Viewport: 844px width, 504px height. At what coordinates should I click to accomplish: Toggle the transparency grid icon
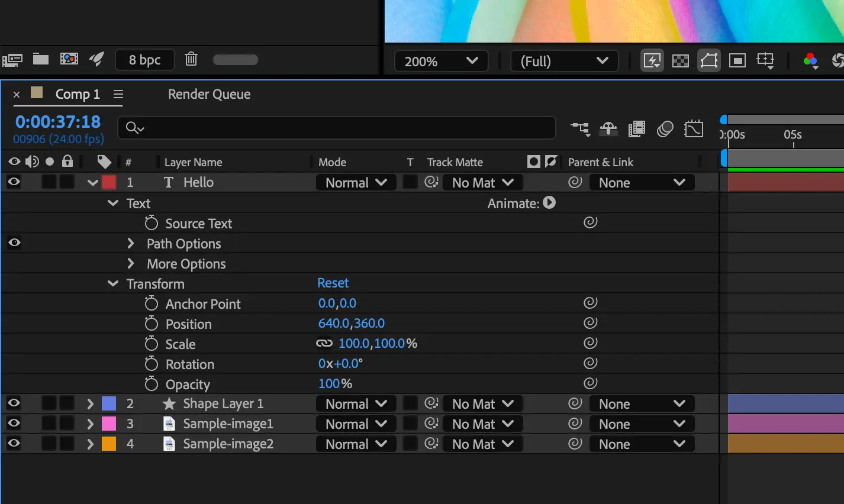click(x=681, y=61)
